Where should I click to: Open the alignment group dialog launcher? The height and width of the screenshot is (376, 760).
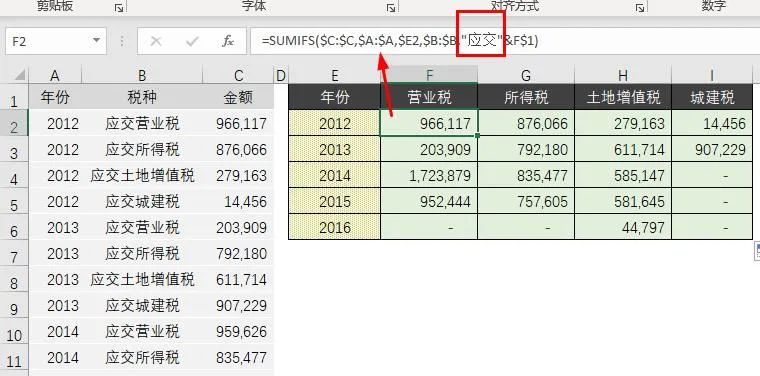point(640,8)
